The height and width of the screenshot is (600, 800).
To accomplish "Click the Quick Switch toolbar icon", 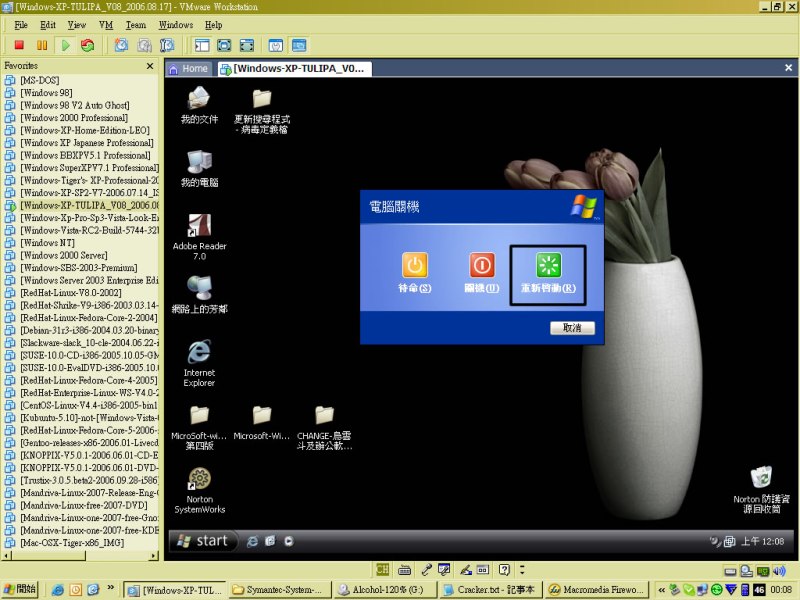I will pyautogui.click(x=224, y=45).
